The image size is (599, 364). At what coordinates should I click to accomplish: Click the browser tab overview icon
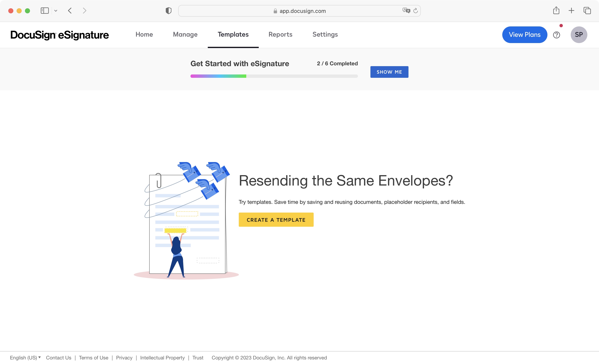587,10
